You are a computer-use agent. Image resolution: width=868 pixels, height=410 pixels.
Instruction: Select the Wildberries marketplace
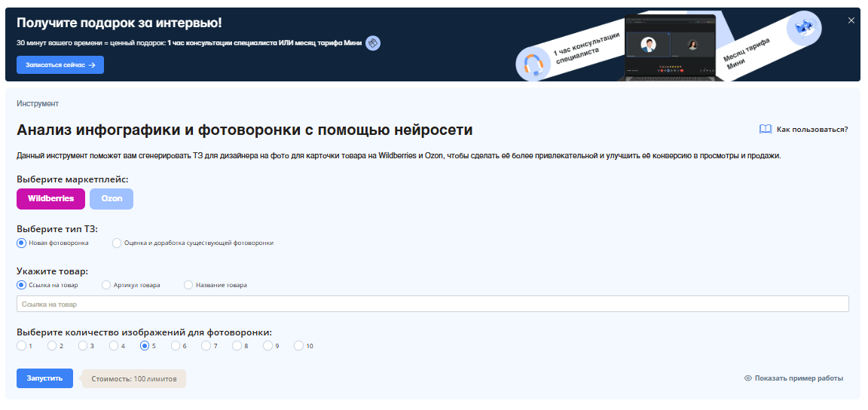tap(50, 199)
